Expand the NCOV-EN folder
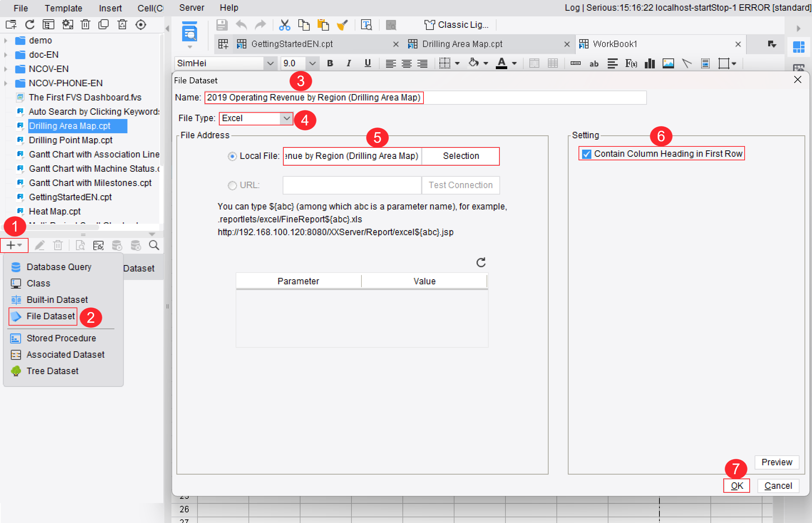Screen dimensions: 812x523 click(5, 69)
